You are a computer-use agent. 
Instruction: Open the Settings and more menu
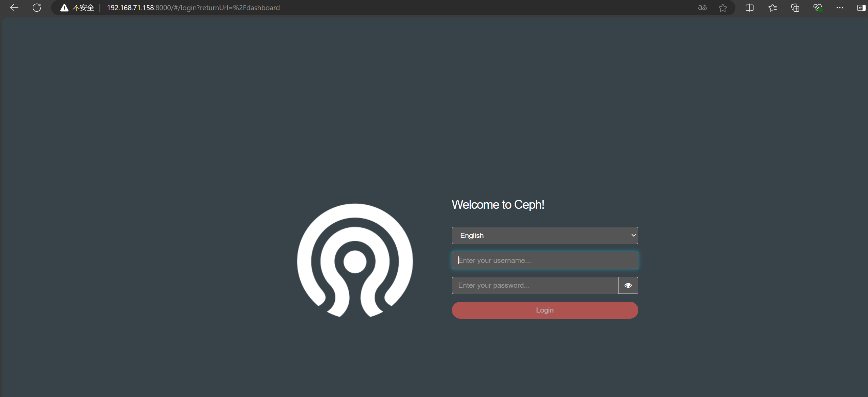tap(840, 7)
